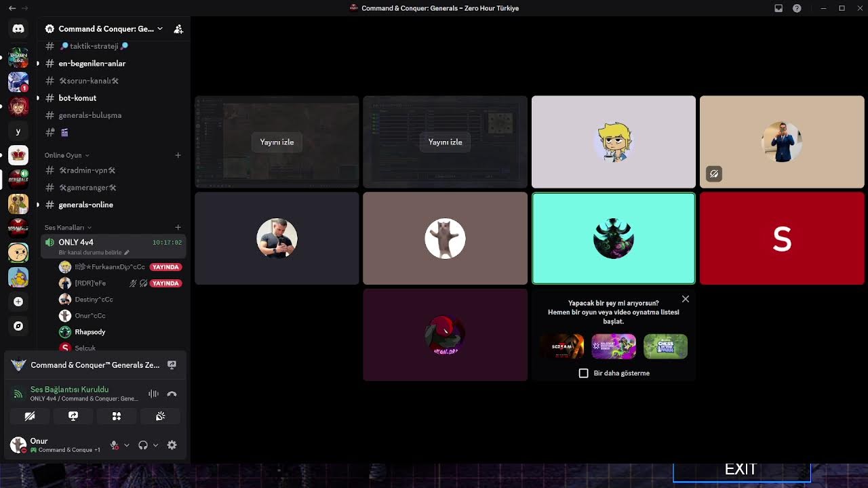This screenshot has height=488, width=868.
Task: Disconnect from voice using the hang-up icon
Action: tap(172, 394)
